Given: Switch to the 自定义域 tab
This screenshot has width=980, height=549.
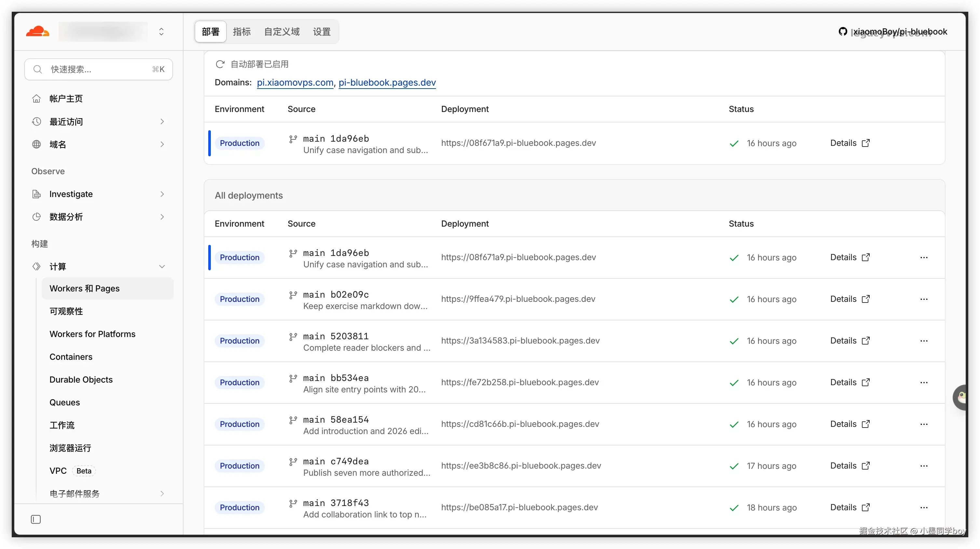Looking at the screenshot, I should pos(282,32).
